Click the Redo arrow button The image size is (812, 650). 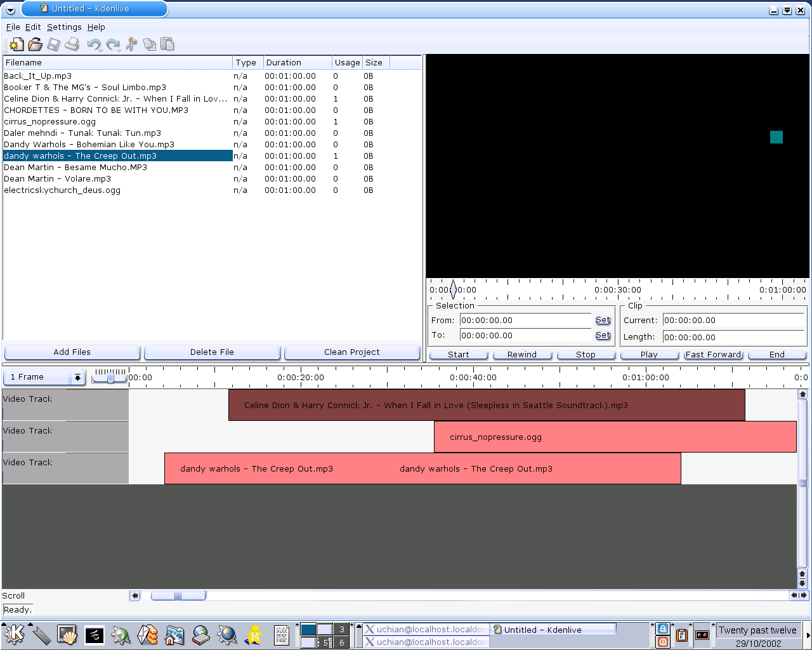(x=113, y=44)
